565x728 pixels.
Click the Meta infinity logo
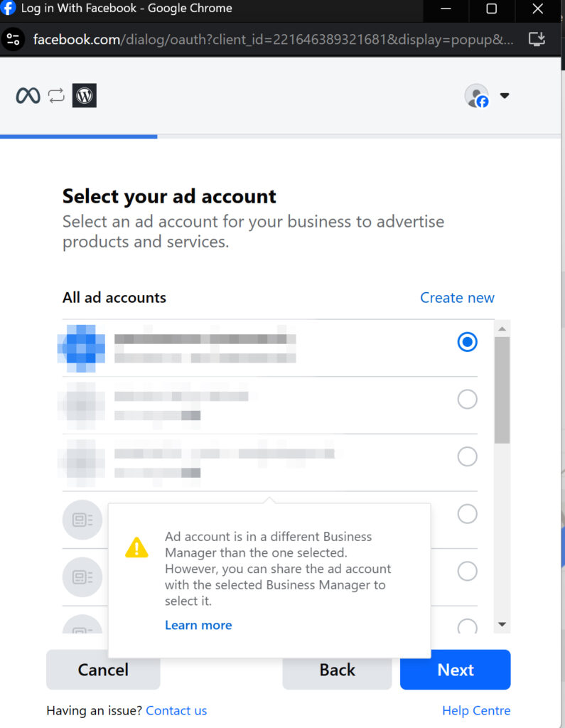point(28,95)
